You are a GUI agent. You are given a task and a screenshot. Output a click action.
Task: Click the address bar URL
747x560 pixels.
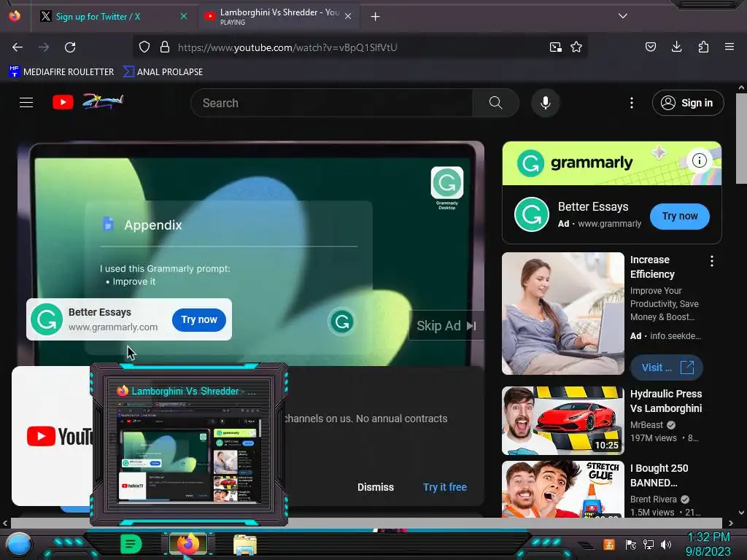pyautogui.click(x=287, y=47)
